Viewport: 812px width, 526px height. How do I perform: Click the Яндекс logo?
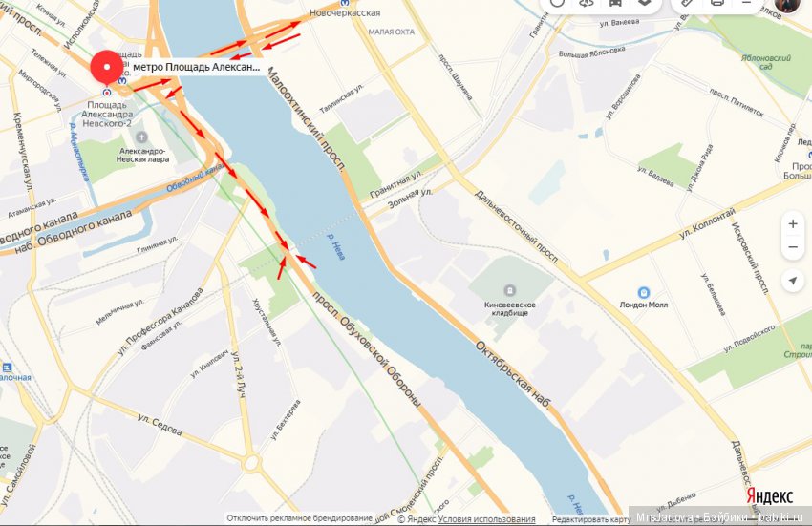coord(770,496)
